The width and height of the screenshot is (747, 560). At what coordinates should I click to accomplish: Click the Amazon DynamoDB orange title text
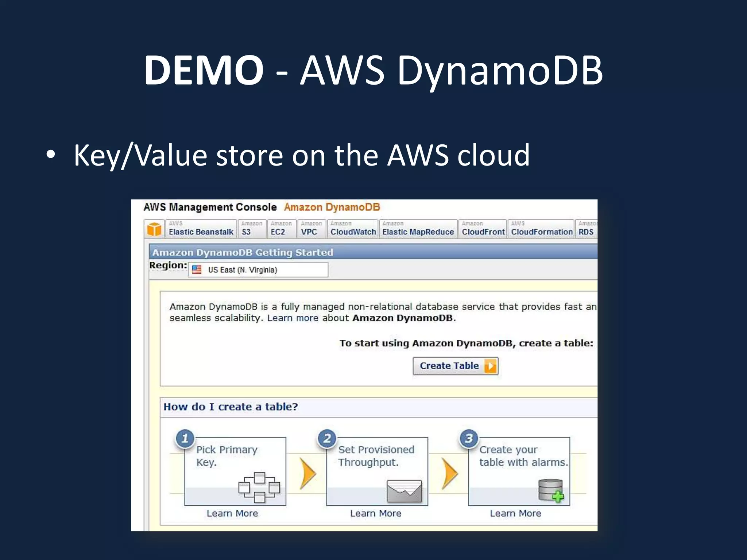tap(332, 207)
